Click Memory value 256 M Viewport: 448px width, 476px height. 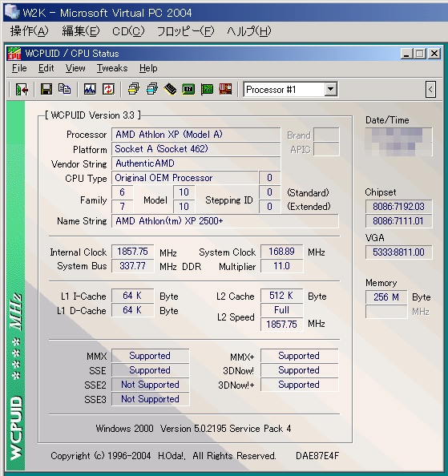pyautogui.click(x=386, y=296)
